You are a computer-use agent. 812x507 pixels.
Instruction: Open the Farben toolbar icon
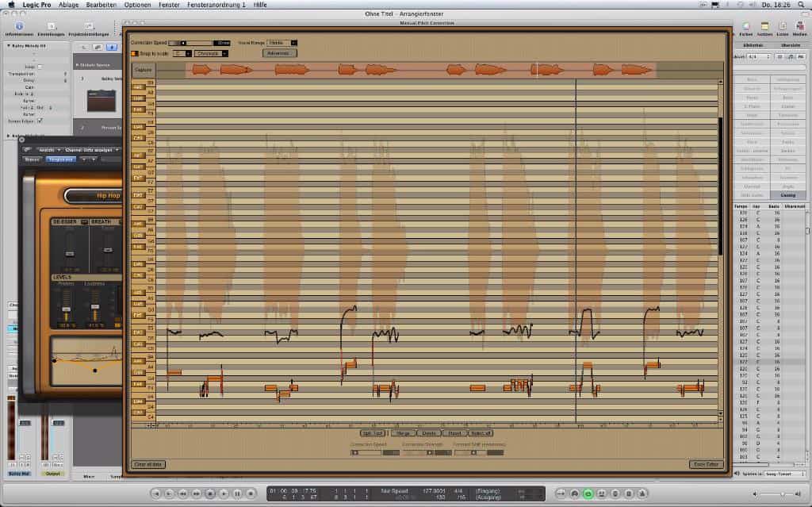[x=745, y=26]
